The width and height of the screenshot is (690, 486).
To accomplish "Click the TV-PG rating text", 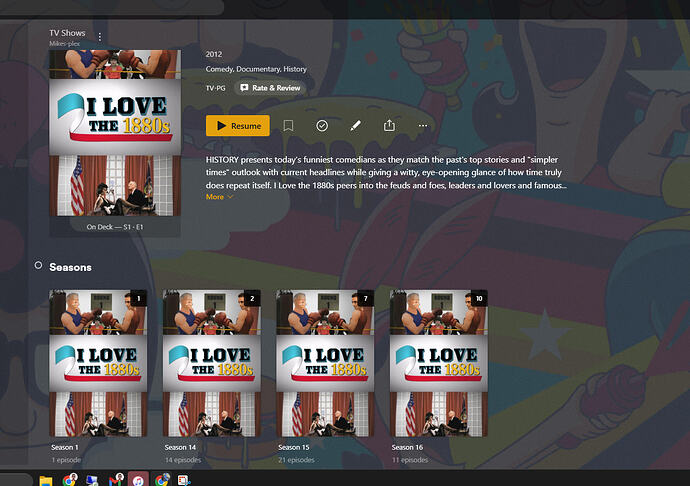I will (216, 88).
